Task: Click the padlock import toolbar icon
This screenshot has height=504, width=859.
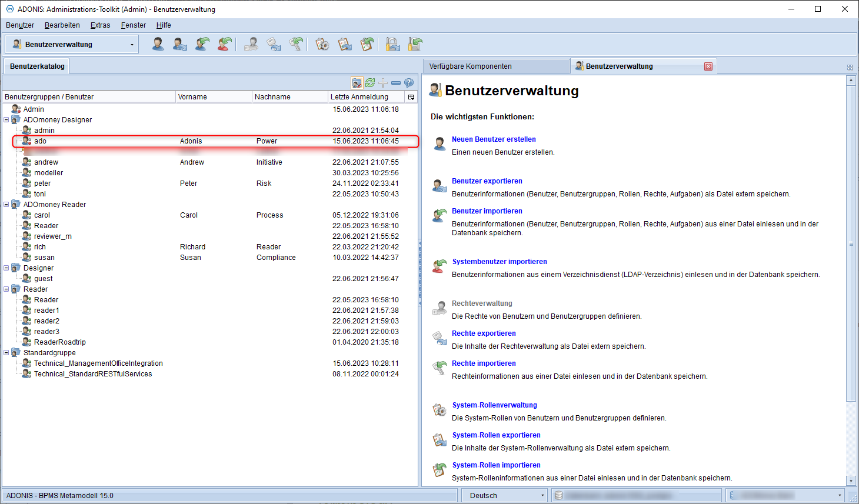Action: pyautogui.click(x=415, y=44)
